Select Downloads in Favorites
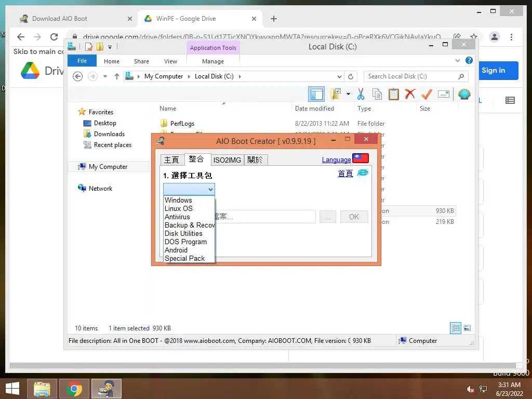This screenshot has width=532, height=399. pos(109,134)
